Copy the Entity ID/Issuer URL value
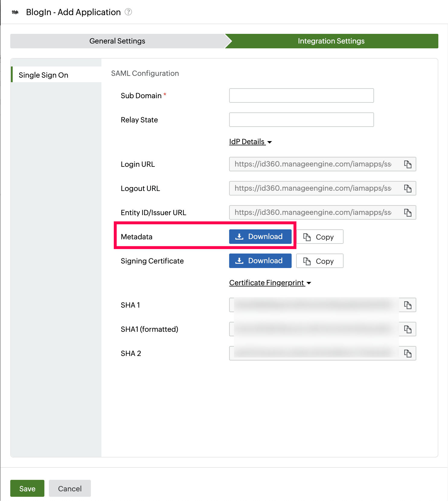448x501 pixels. click(x=408, y=212)
